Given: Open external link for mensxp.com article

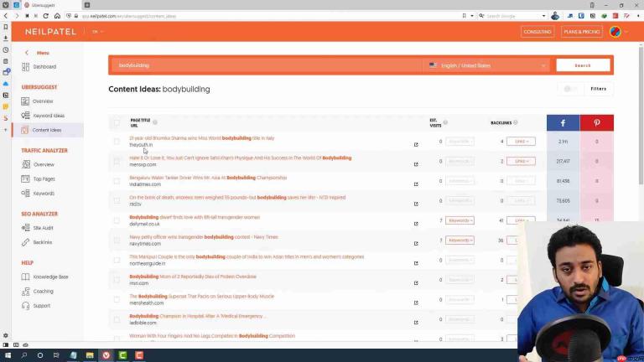Looking at the screenshot, I should [x=416, y=164].
